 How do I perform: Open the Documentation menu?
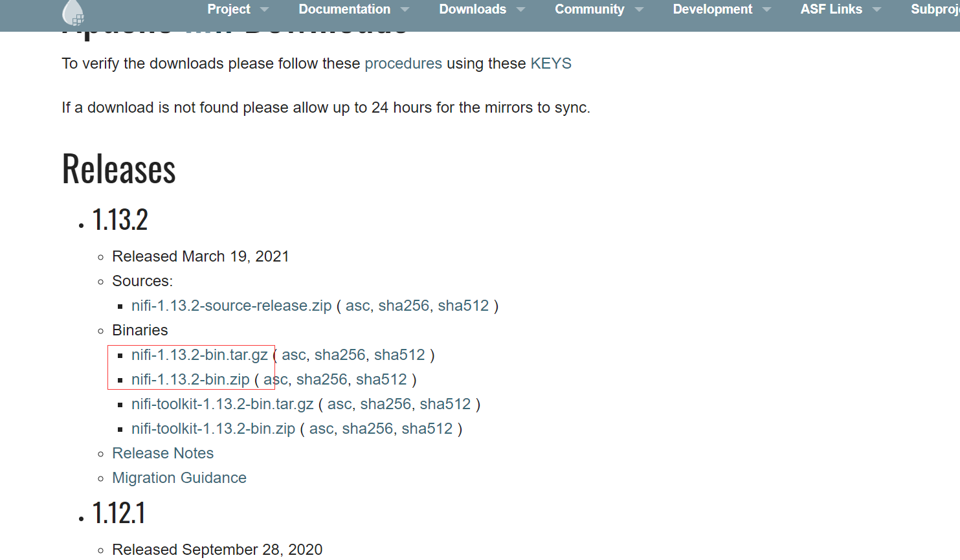344,9
